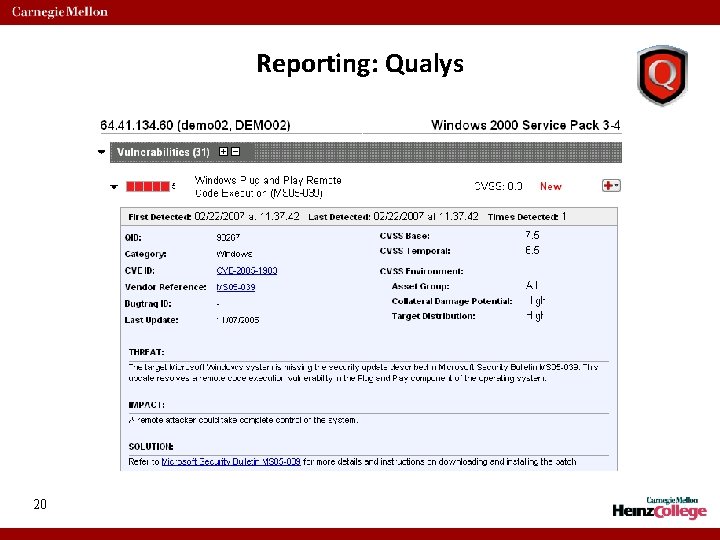Collapse all vulnerabilities with minus icon
720x540 pixels.
(236, 152)
